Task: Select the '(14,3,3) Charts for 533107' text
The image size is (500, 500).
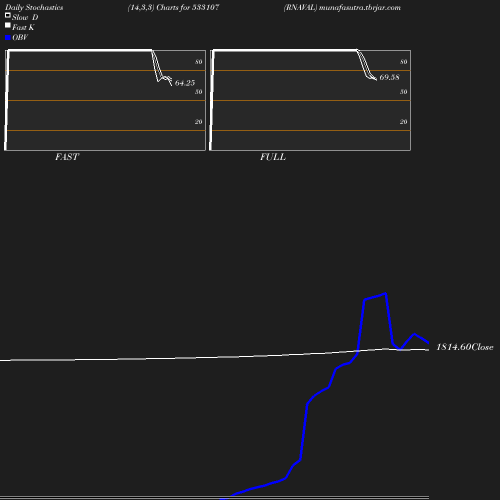Action: click(173, 8)
